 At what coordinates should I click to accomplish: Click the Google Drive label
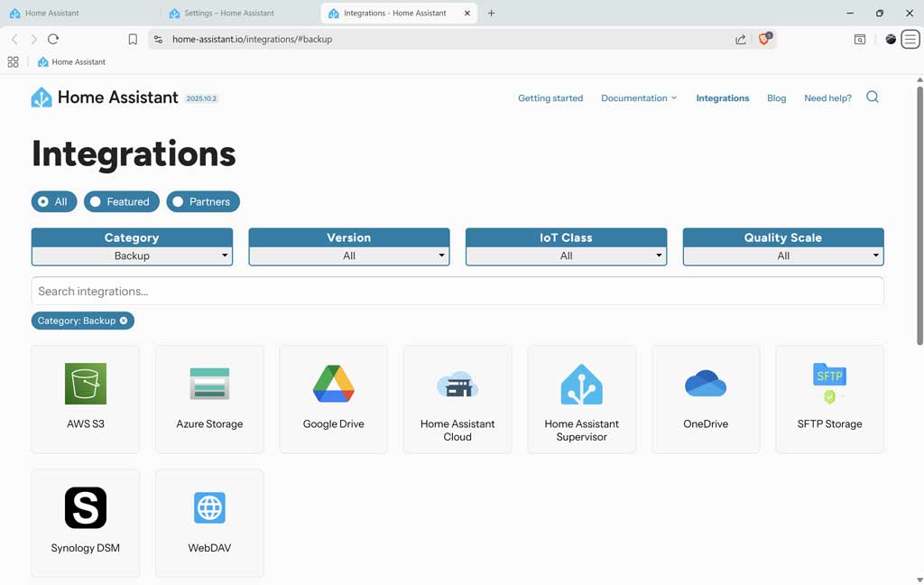(x=334, y=423)
